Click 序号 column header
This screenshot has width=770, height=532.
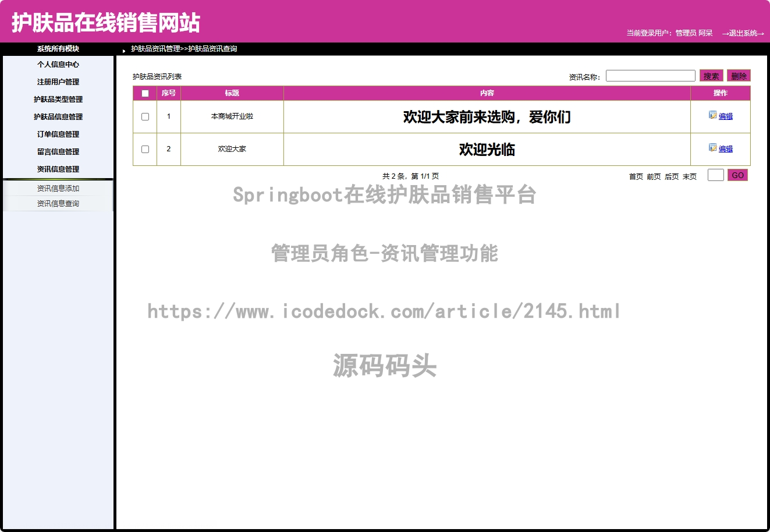point(169,93)
